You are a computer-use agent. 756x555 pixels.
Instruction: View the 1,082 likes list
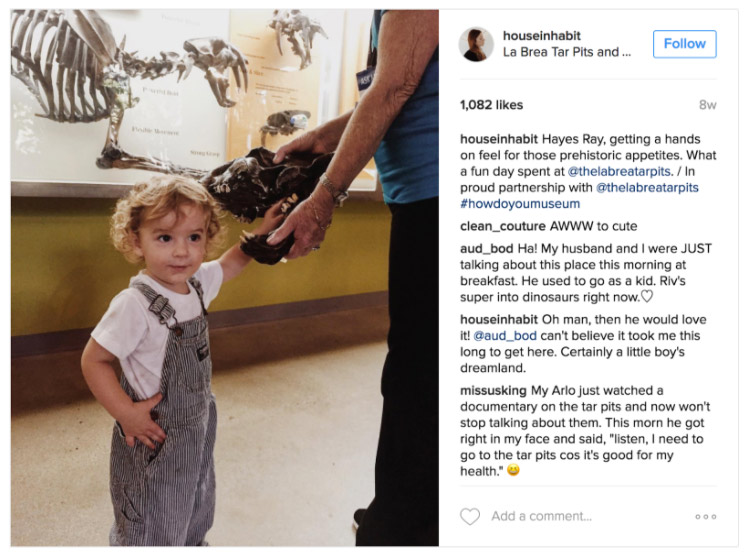point(491,105)
